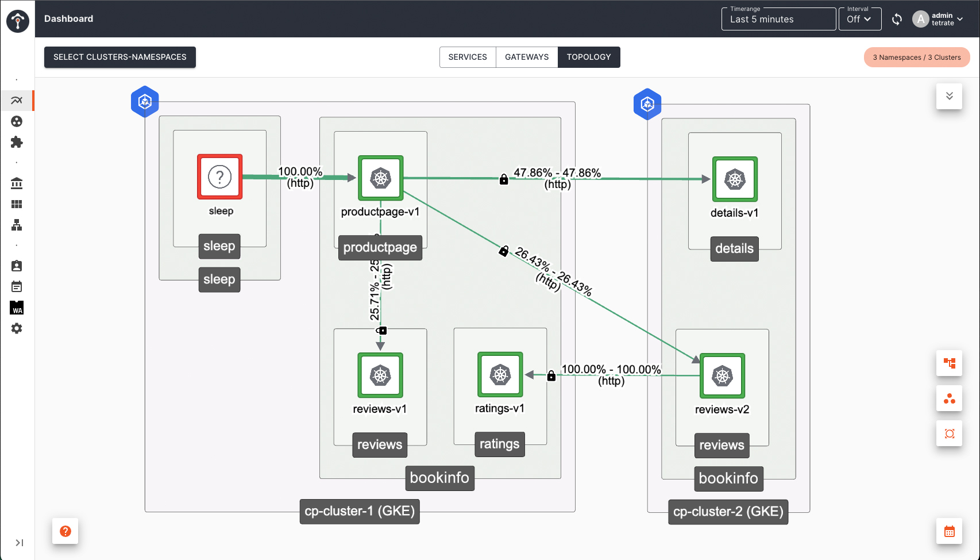Click lock icon above reviews-v1 node
Screen dimensions: 980x560
click(381, 331)
